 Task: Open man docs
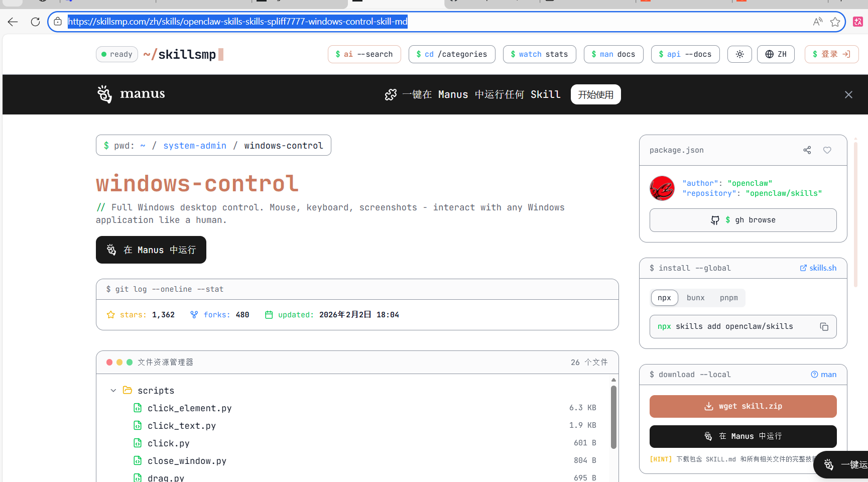point(613,54)
